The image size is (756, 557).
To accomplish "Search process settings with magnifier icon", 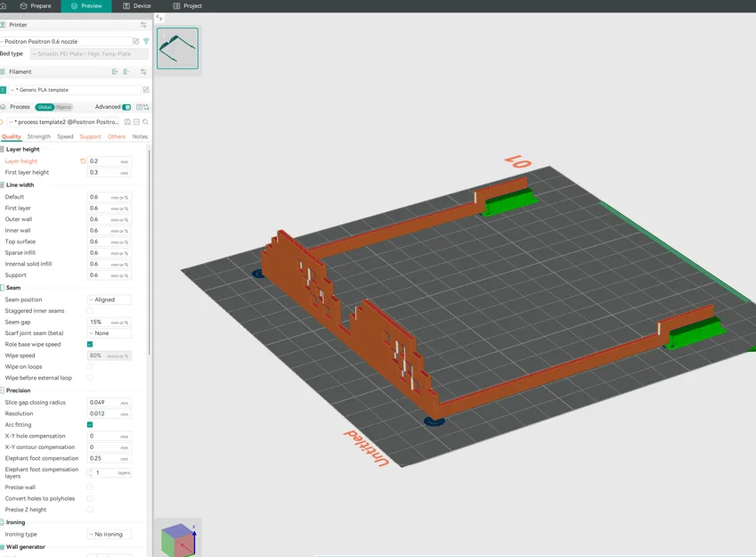I will tap(145, 122).
